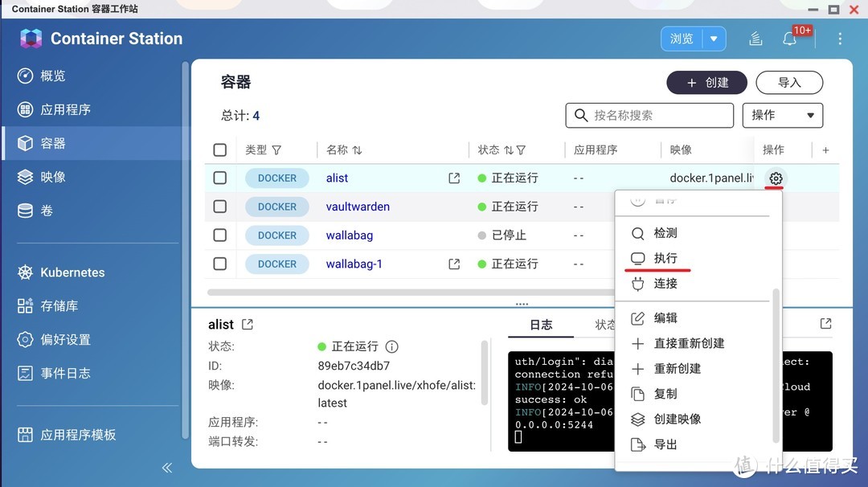The height and width of the screenshot is (487, 868).
Task: Open the 类型 column filter
Action: [276, 150]
